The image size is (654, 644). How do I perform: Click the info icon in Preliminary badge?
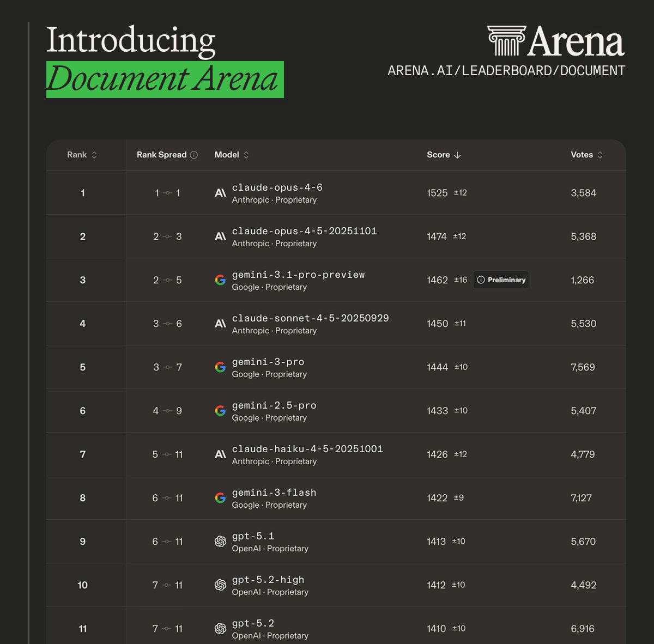coord(481,280)
